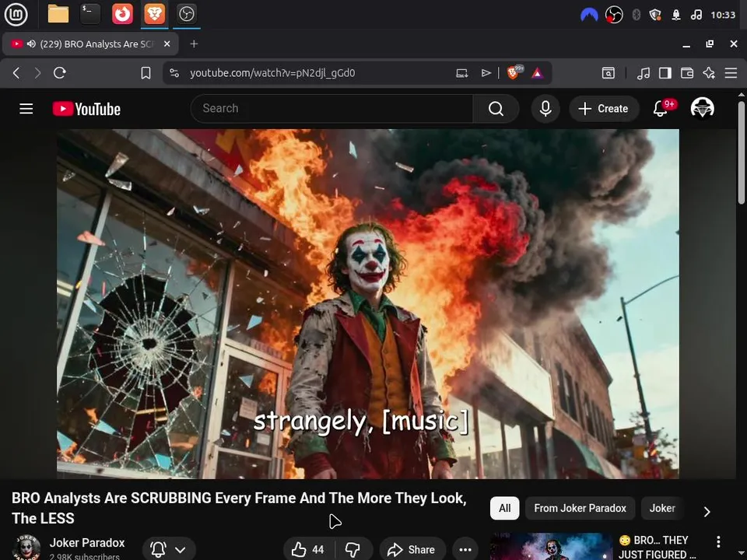The height and width of the screenshot is (560, 747).
Task: Like the video with 44 likes
Action: (308, 550)
